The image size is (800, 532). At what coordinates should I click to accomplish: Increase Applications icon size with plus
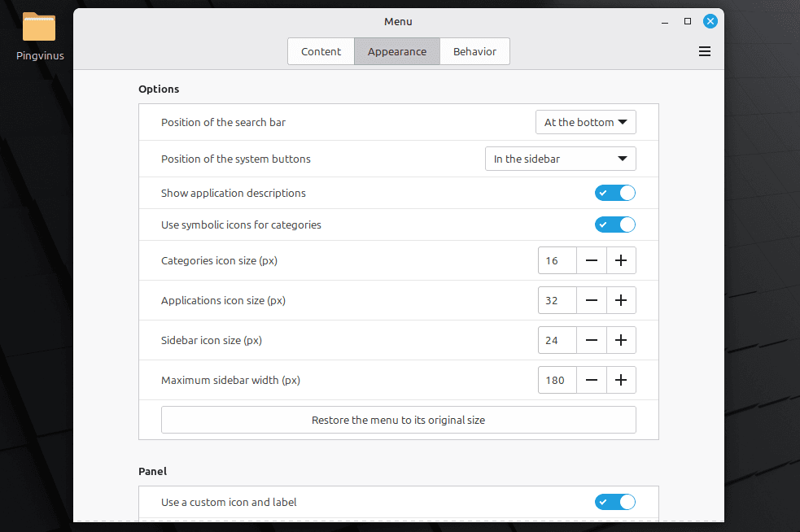point(621,300)
